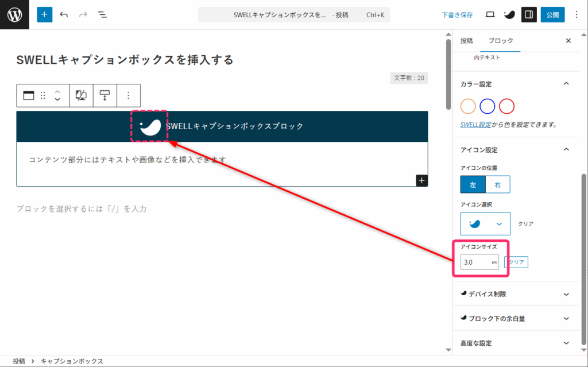Screen dimensions: 588x367
Task: Open the アイコン選択 icon dropdown
Action: [x=485, y=223]
